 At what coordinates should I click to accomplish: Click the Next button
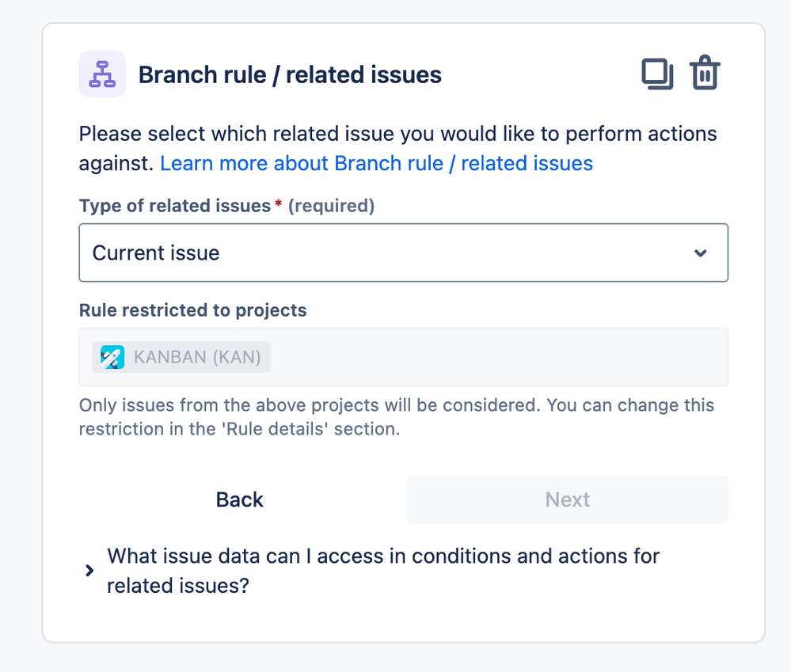(x=568, y=499)
